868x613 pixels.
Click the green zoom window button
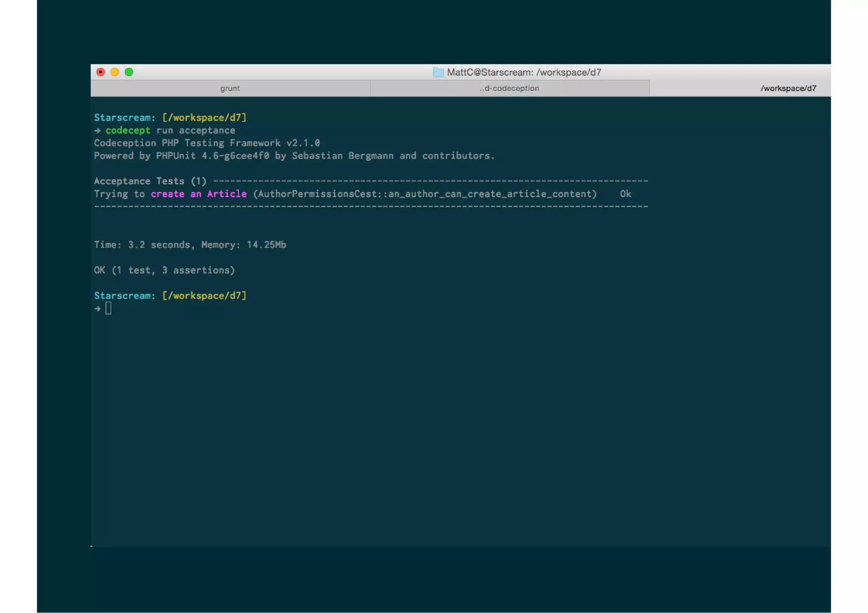pos(129,72)
